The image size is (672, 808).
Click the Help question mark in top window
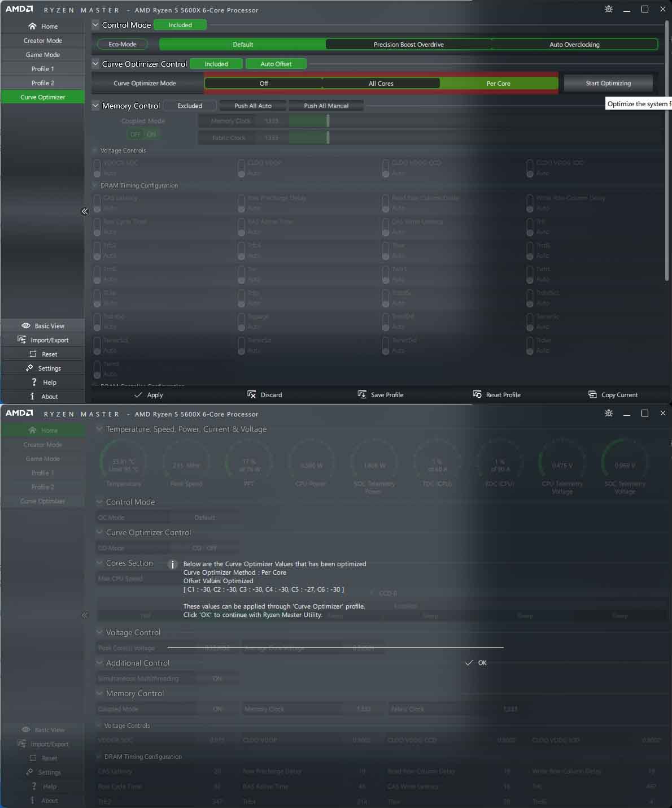34,382
